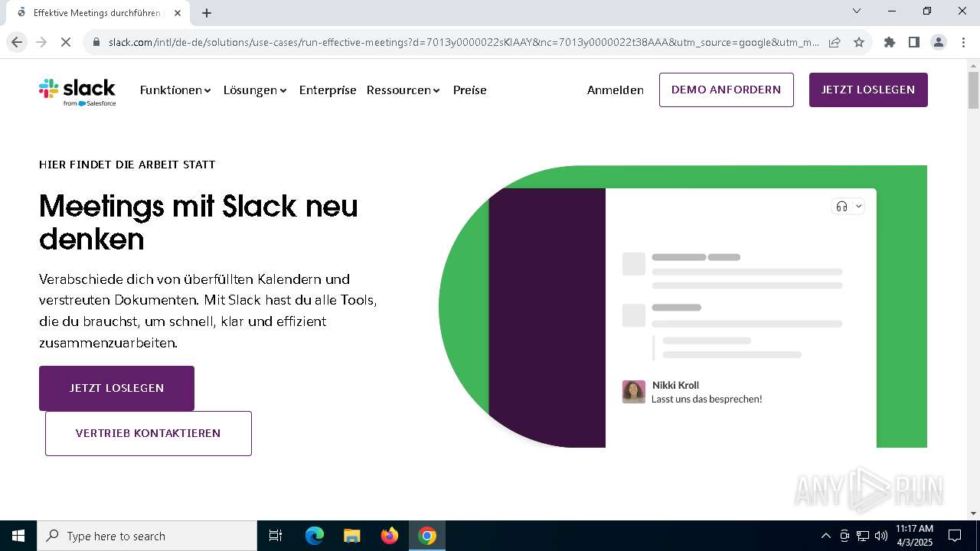
Task: Click the heading Meetings mit Slack neu denken
Action: point(198,223)
